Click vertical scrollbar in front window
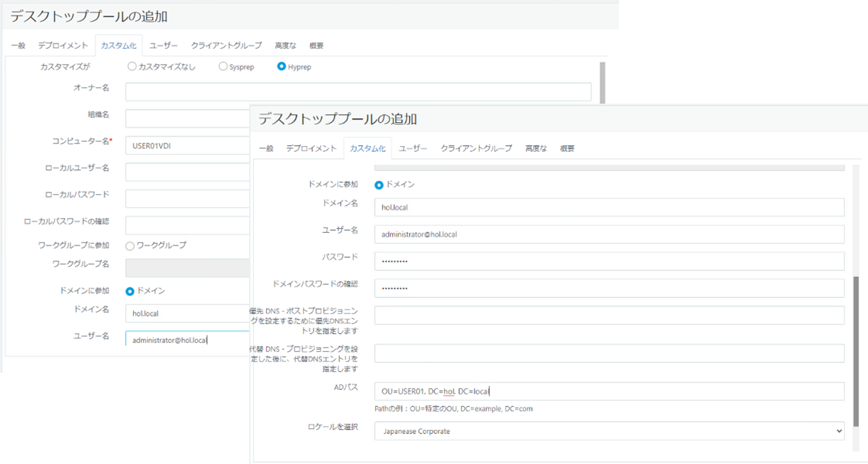868x464 pixels. coord(856,351)
